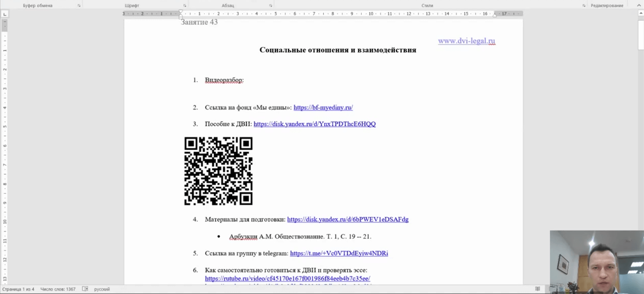Open the Шрифт dialog launcher
The height and width of the screenshot is (294, 644).
point(185,5)
